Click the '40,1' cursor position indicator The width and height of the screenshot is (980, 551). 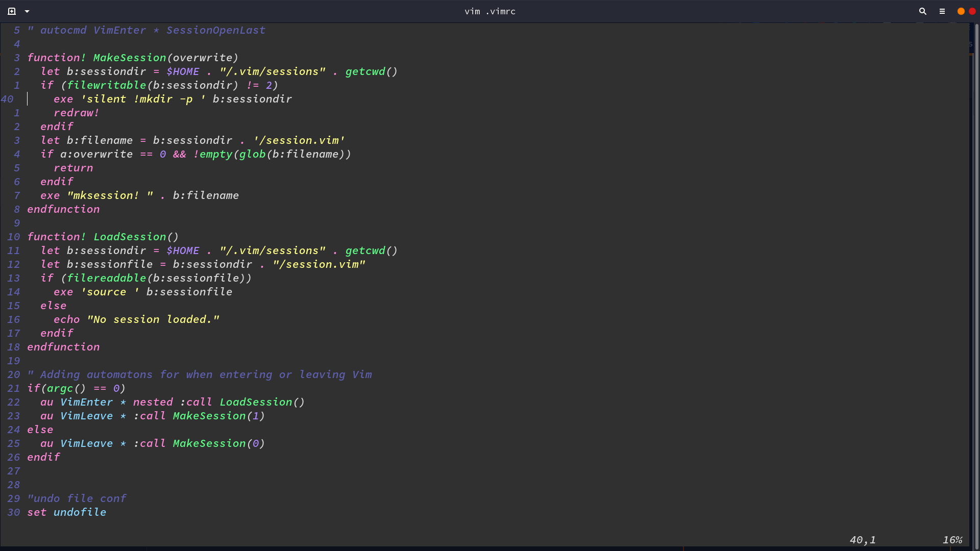pyautogui.click(x=863, y=540)
